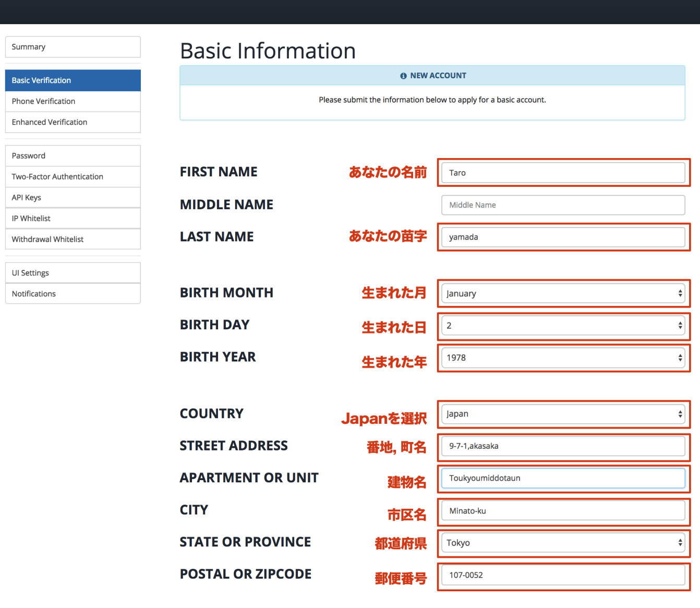The height and width of the screenshot is (608, 700).
Task: Click the BIRTH MONTH label
Action: click(x=226, y=293)
